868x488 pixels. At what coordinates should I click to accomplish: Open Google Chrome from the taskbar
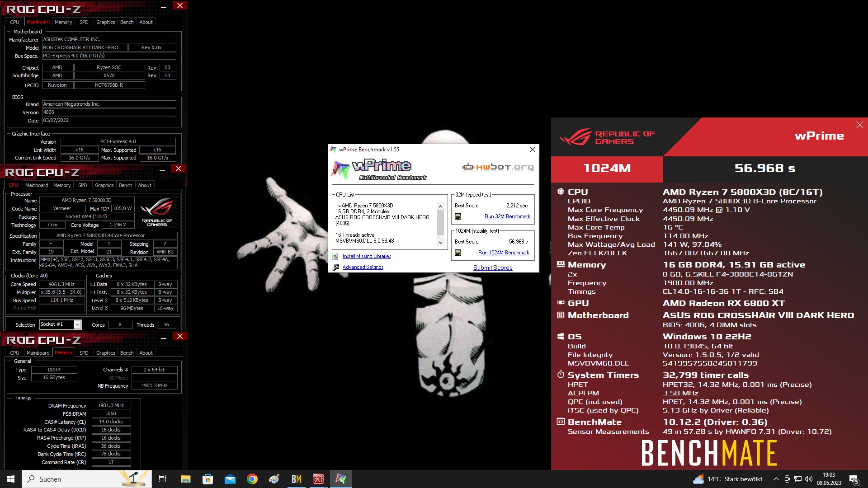(252, 479)
